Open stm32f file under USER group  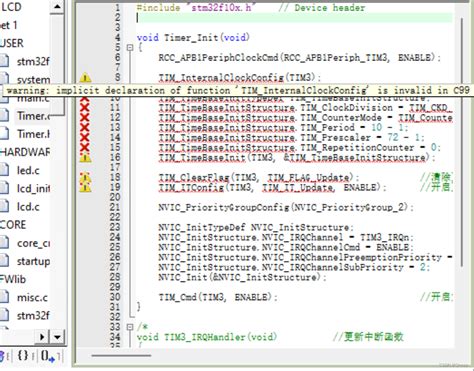click(x=33, y=61)
